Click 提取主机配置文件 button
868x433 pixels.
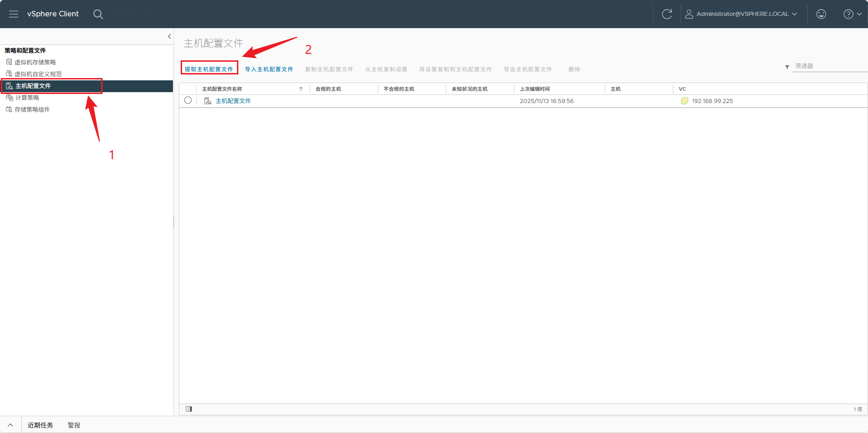[x=209, y=69]
